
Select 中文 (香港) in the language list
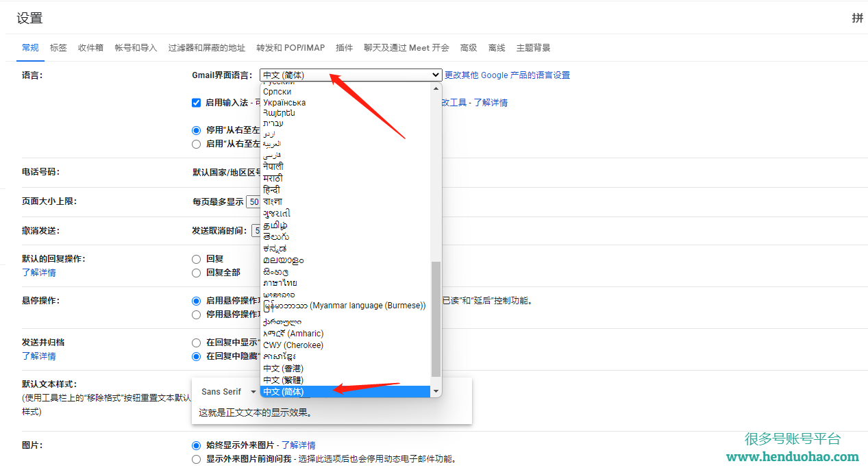283,369
